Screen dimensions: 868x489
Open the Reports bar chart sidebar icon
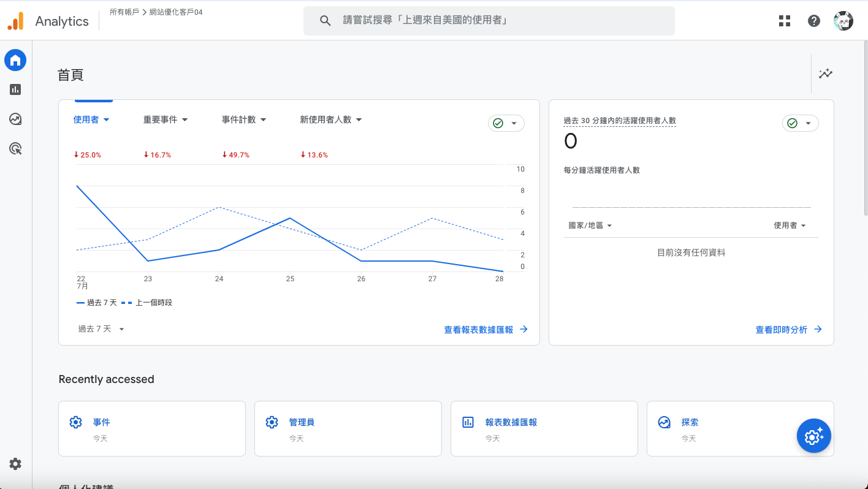point(15,89)
